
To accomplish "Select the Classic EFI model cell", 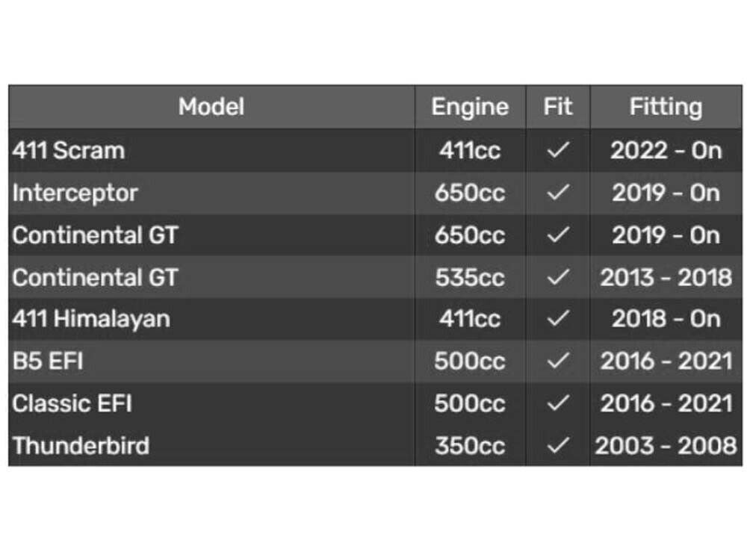I will 72,403.
